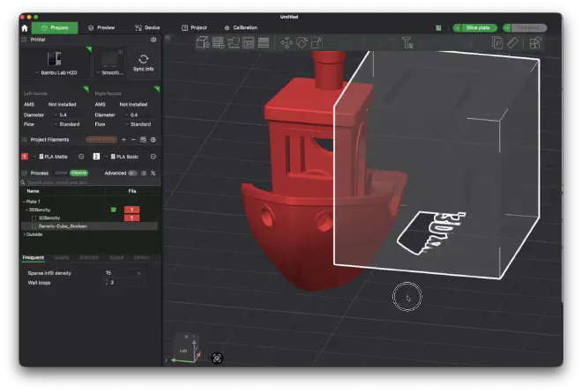Switch Process to Global mode
This screenshot has height=392, width=582.
(61, 173)
